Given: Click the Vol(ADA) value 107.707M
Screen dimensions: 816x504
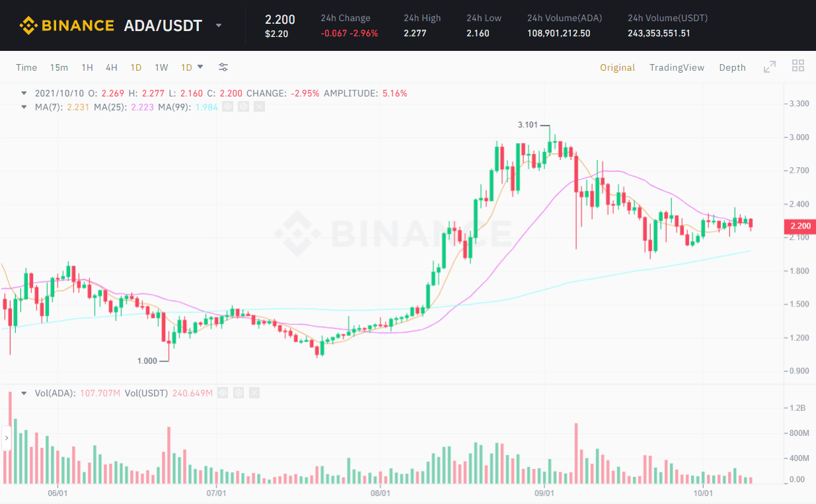Looking at the screenshot, I should pyautogui.click(x=100, y=393).
